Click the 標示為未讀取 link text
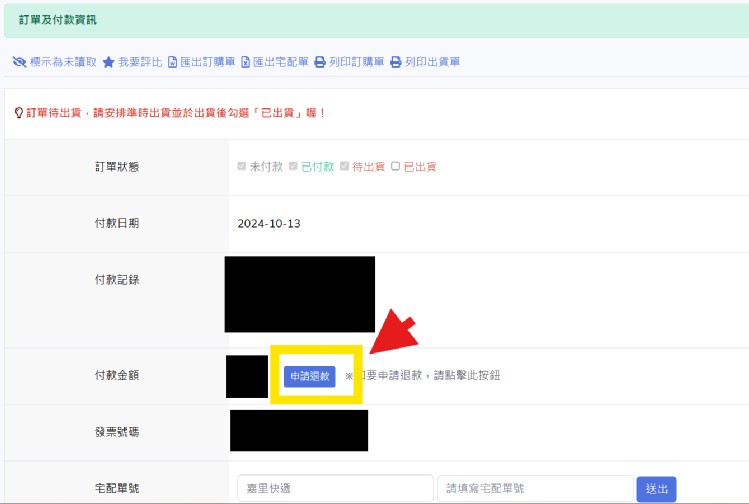The image size is (749, 504). (x=63, y=62)
